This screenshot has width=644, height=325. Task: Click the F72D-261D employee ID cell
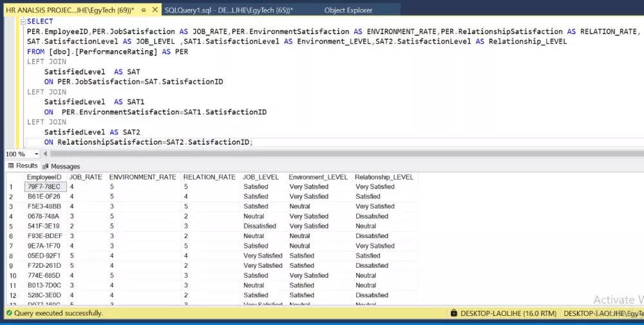pos(44,266)
